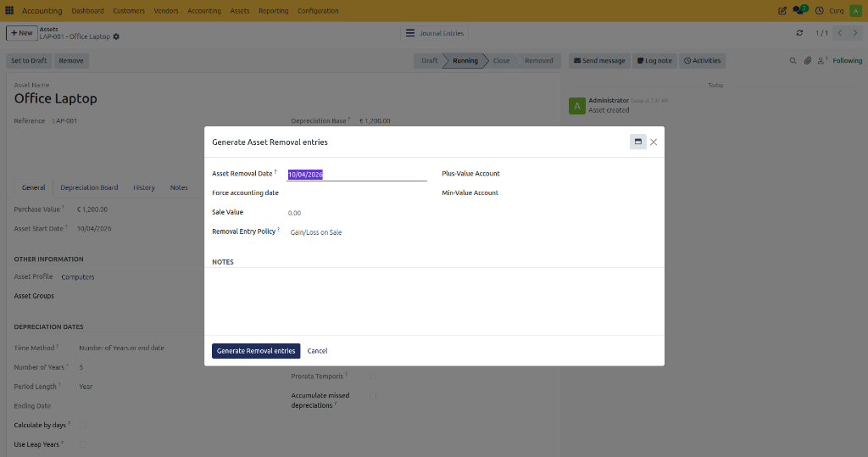
Task: Open the Dashboard menu
Action: click(87, 10)
